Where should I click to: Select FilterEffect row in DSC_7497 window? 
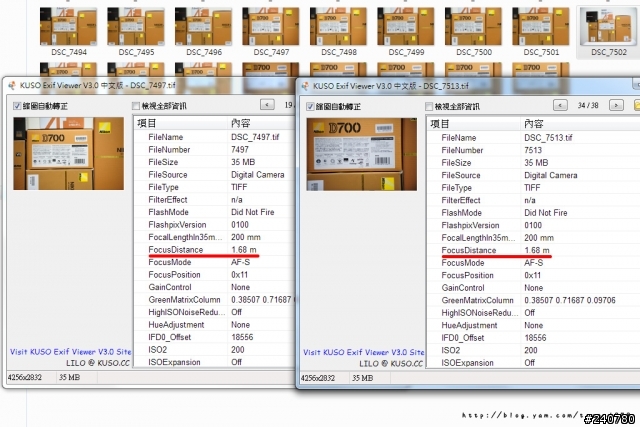tap(214, 200)
